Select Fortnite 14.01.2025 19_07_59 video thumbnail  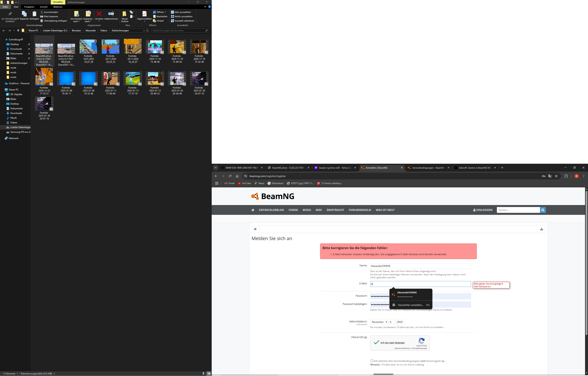[x=88, y=46]
